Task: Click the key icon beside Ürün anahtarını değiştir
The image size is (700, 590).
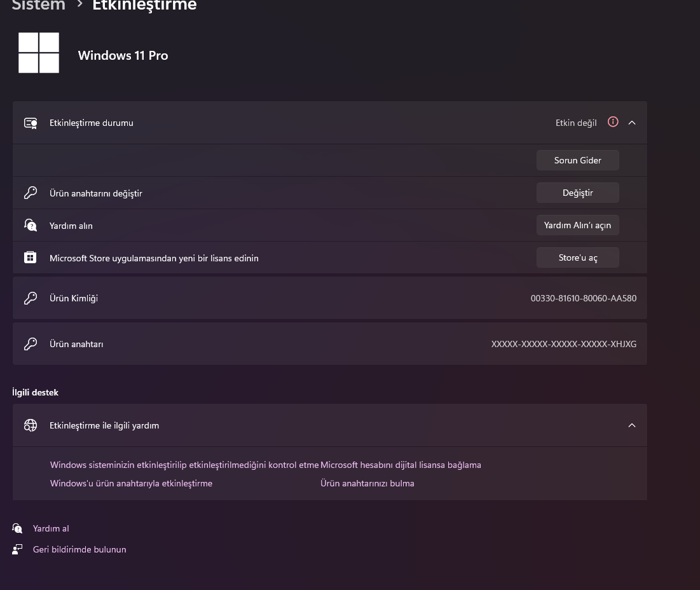Action: 31,193
